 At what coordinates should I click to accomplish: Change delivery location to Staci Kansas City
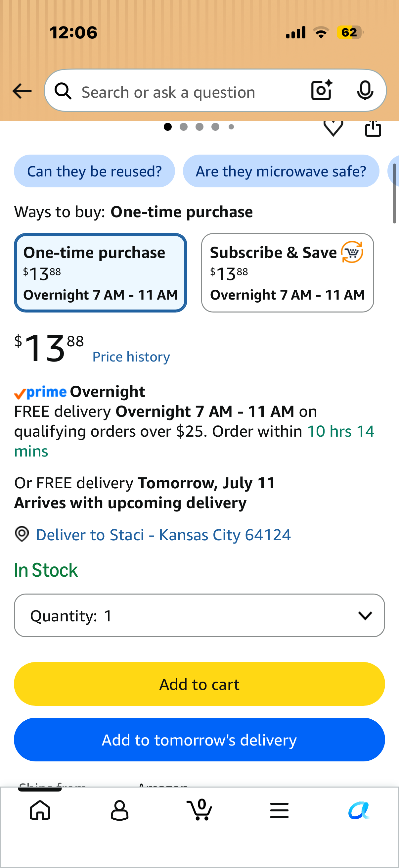tap(163, 535)
